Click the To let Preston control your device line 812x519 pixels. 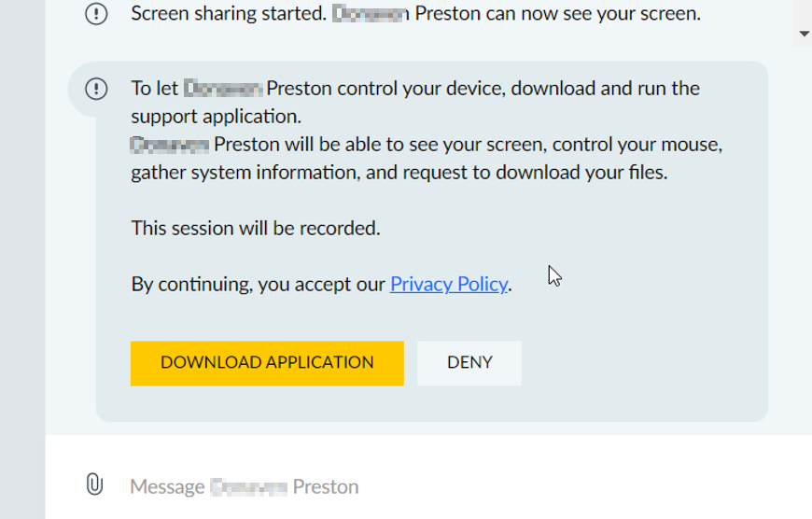point(415,89)
